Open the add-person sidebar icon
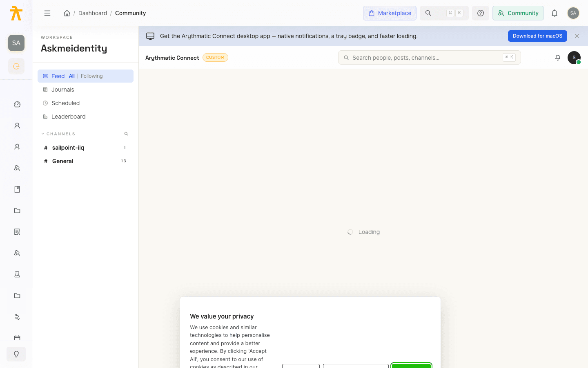The height and width of the screenshot is (368, 588). coord(17,147)
